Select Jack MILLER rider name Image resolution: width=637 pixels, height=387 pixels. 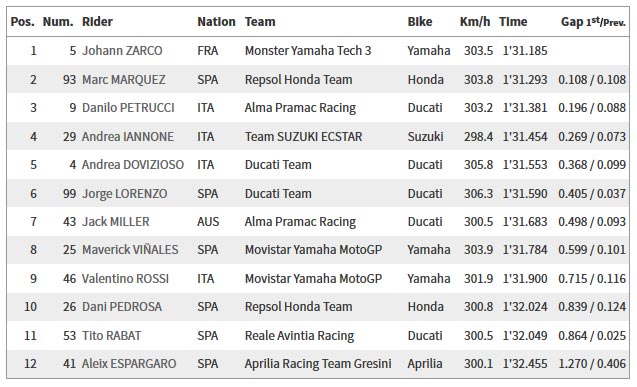115,222
